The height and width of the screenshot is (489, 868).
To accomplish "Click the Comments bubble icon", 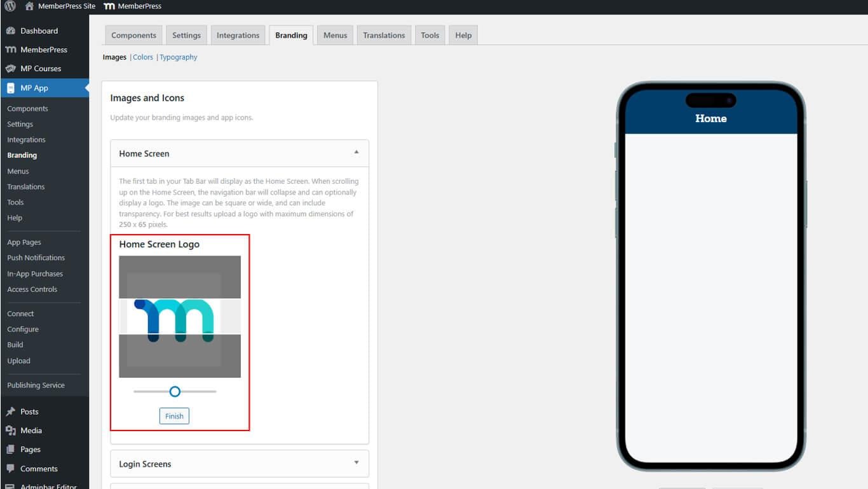I will (10, 469).
